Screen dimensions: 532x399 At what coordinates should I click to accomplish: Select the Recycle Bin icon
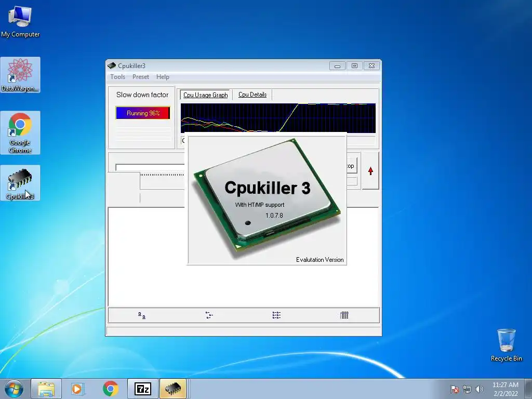click(506, 345)
